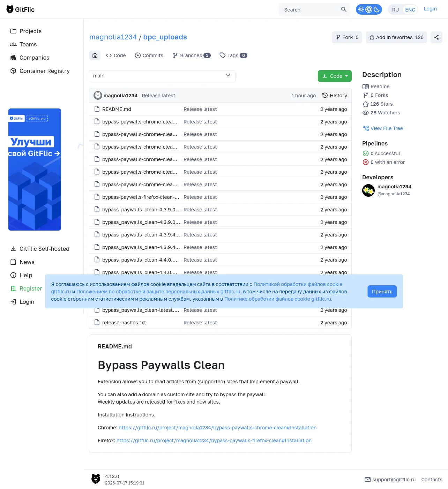Screen dimensions: 448x489
Task: Click the file icon beside README.md
Action: pos(97,109)
